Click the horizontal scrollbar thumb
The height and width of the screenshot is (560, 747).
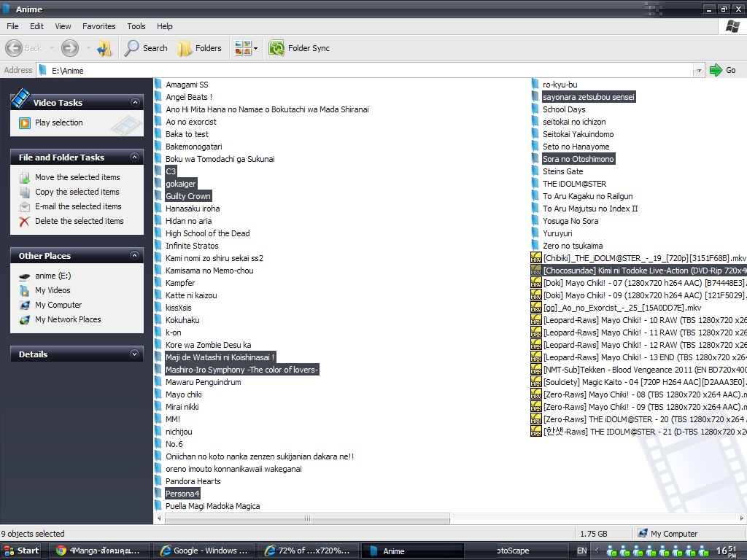307,518
